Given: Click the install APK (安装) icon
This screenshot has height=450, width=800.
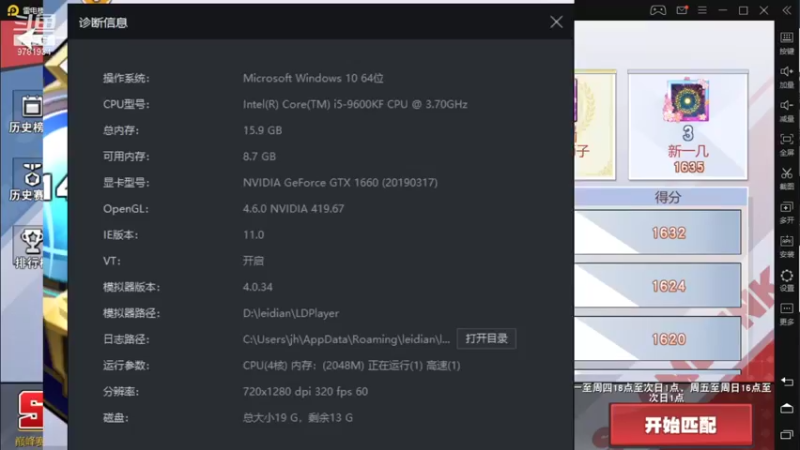Looking at the screenshot, I should 787,246.
